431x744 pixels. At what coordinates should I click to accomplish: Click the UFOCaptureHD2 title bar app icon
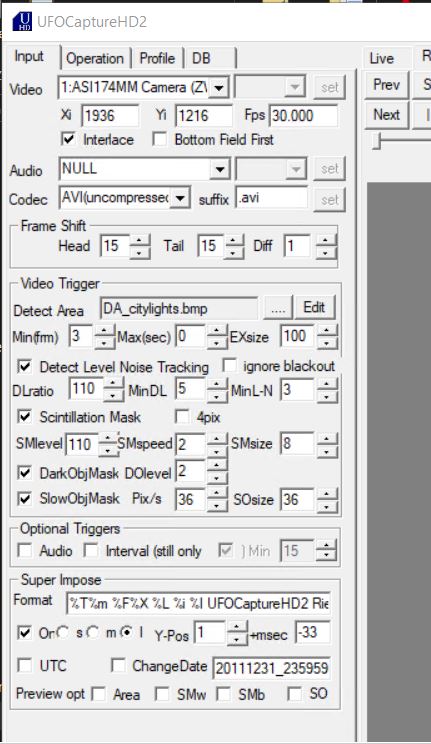point(22,22)
